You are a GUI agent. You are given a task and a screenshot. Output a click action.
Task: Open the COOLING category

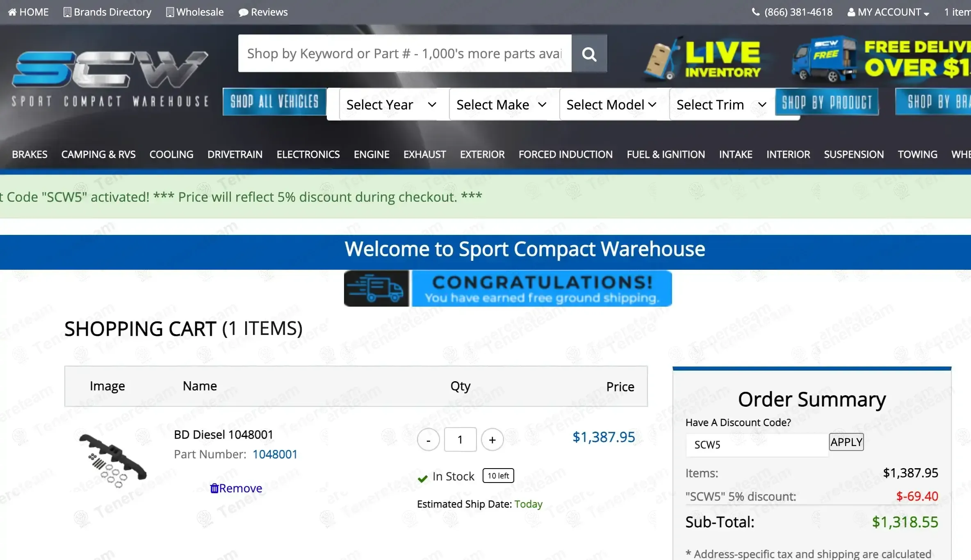pos(171,154)
